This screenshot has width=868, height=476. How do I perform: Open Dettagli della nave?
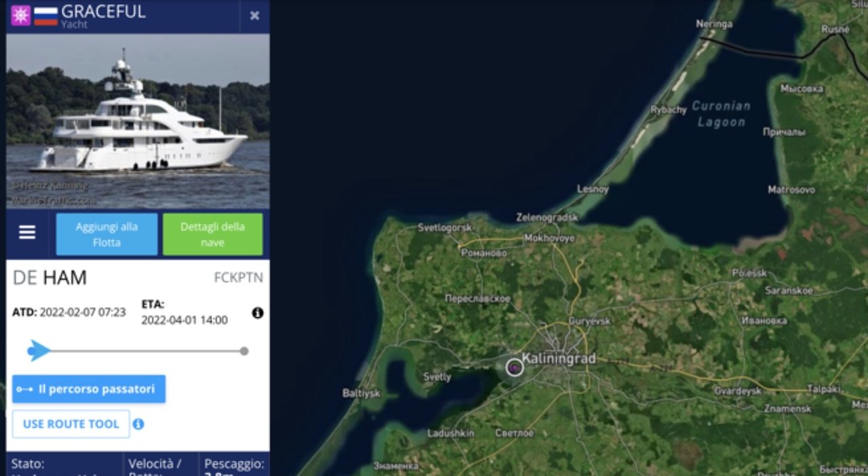point(212,234)
